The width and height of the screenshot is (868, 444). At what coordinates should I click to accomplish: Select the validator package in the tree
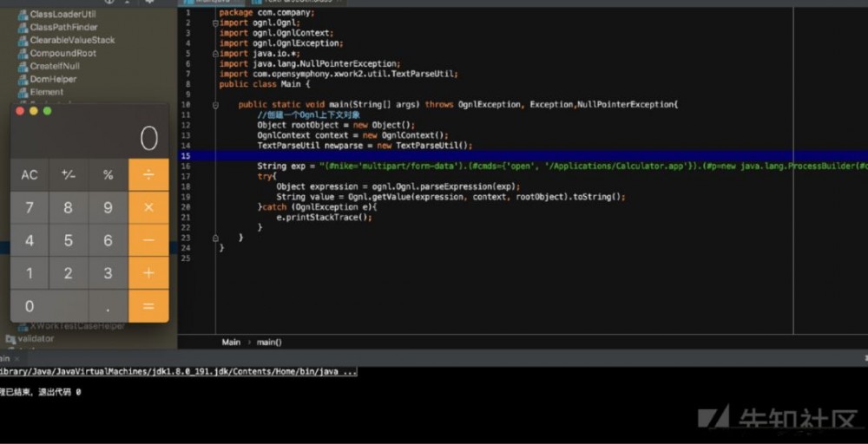tap(36, 338)
